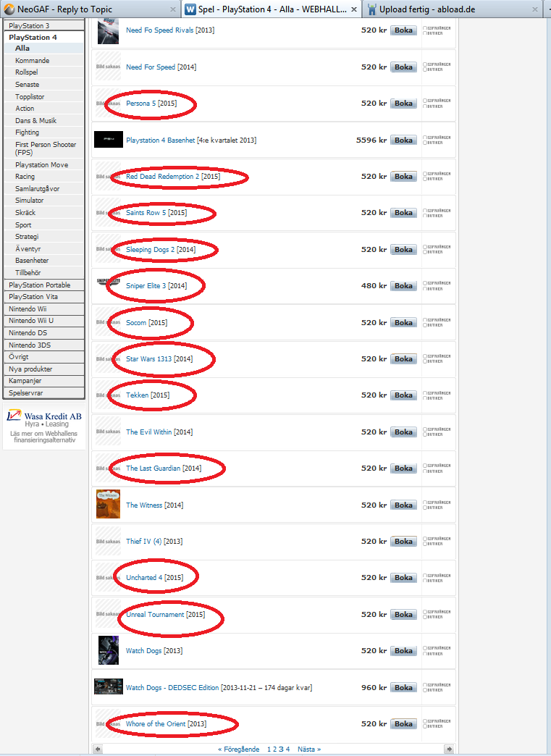Click the horizontal scrollbar track at the bottom
The width and height of the screenshot is (551, 756).
tap(274, 749)
